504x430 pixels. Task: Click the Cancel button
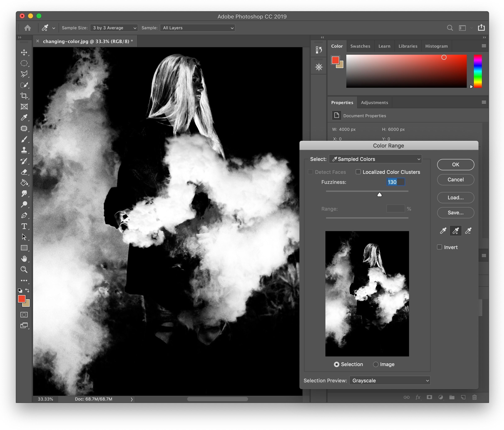[455, 179]
